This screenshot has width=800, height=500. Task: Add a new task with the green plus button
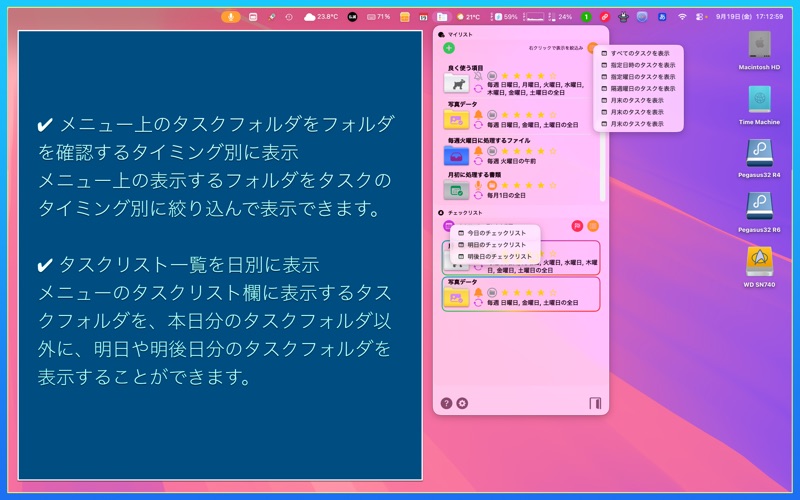[449, 48]
